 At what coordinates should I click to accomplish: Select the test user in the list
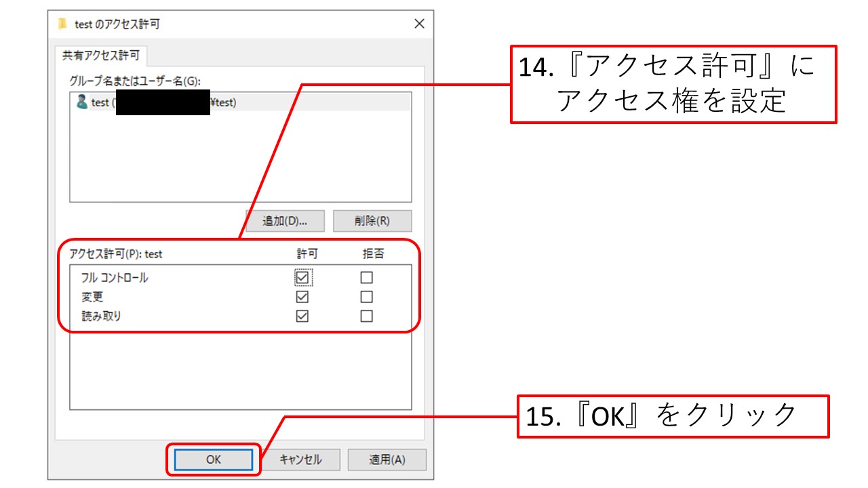pyautogui.click(x=100, y=103)
